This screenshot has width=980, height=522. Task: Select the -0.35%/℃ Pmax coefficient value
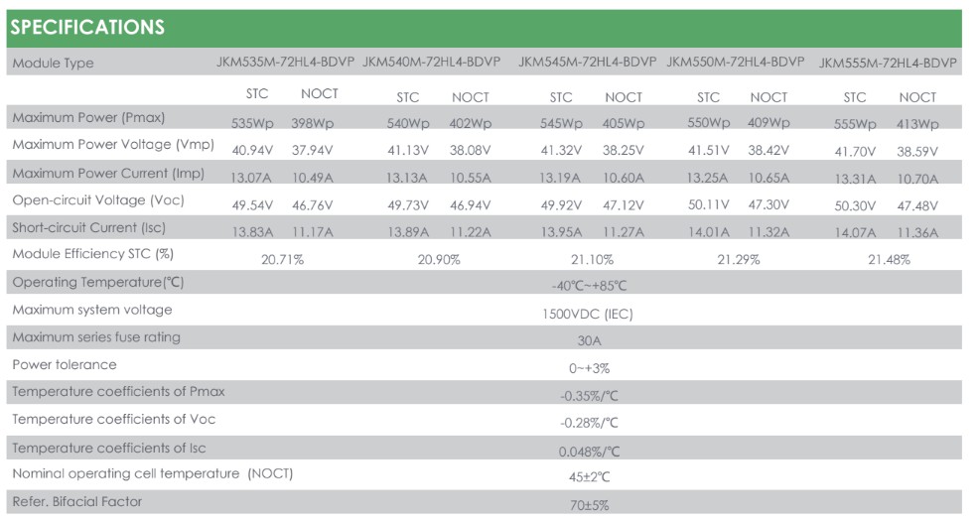click(x=590, y=395)
